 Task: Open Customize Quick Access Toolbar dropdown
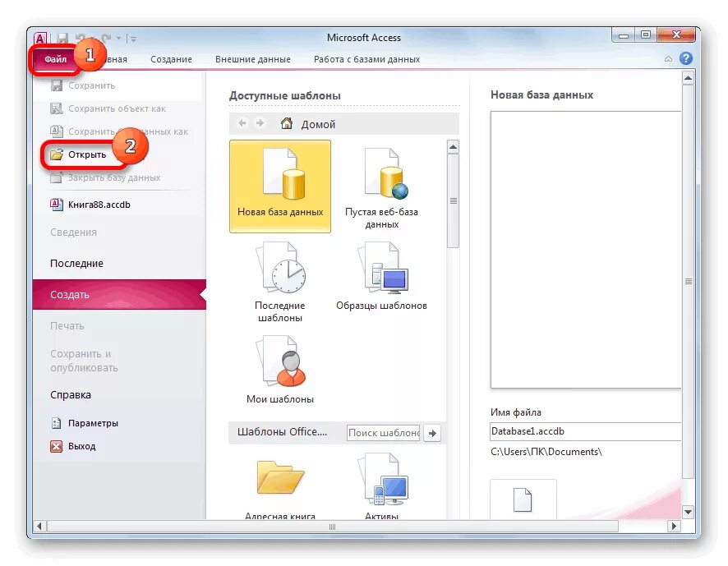(133, 39)
